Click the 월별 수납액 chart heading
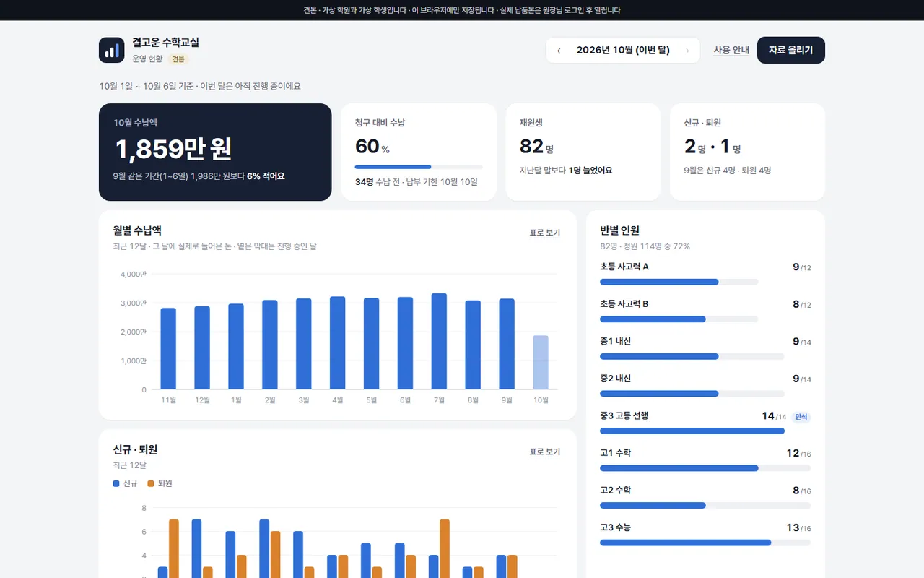Viewport: 924px width, 578px height. 137,230
